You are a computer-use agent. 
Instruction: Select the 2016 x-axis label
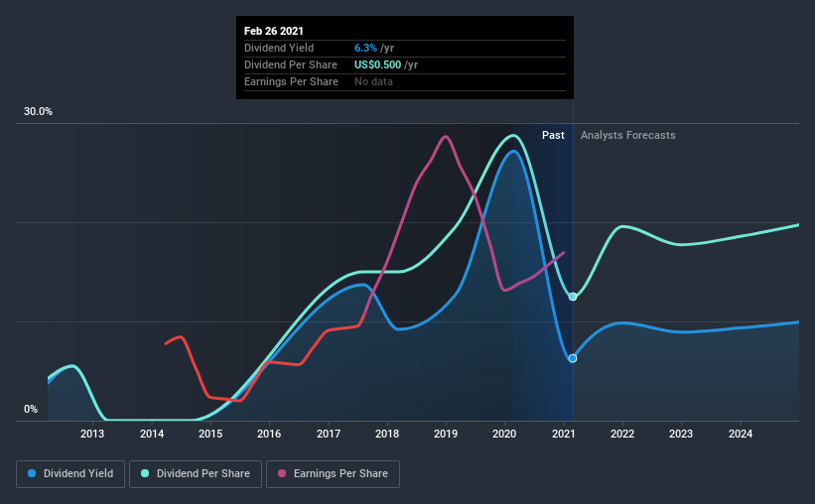[269, 434]
